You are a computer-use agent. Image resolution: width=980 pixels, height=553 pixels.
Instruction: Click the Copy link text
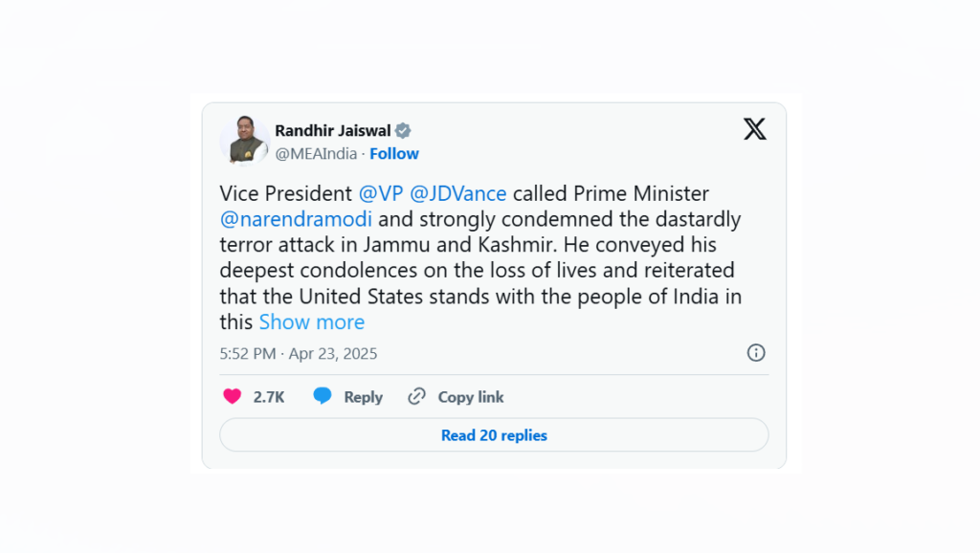(471, 397)
